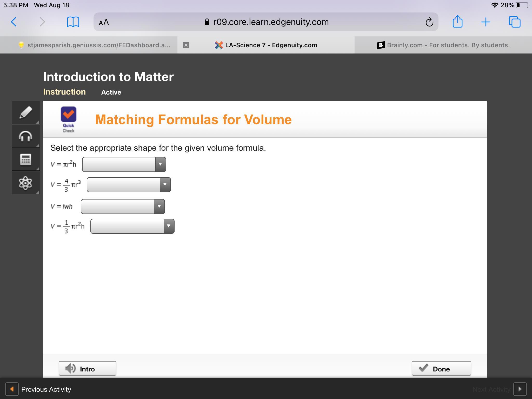Tap the Safari share icon
The width and height of the screenshot is (532, 399).
click(x=457, y=22)
